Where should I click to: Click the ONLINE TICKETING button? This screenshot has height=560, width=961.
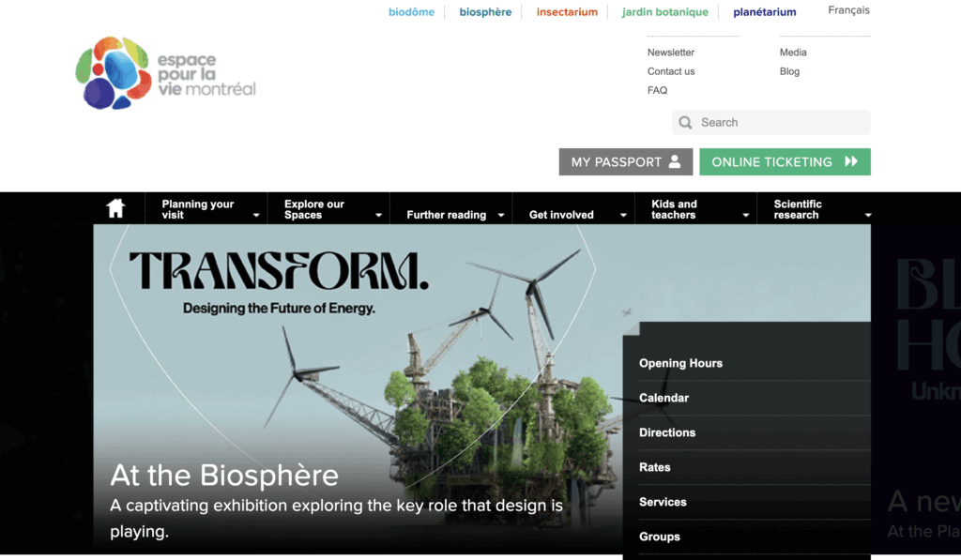click(786, 161)
